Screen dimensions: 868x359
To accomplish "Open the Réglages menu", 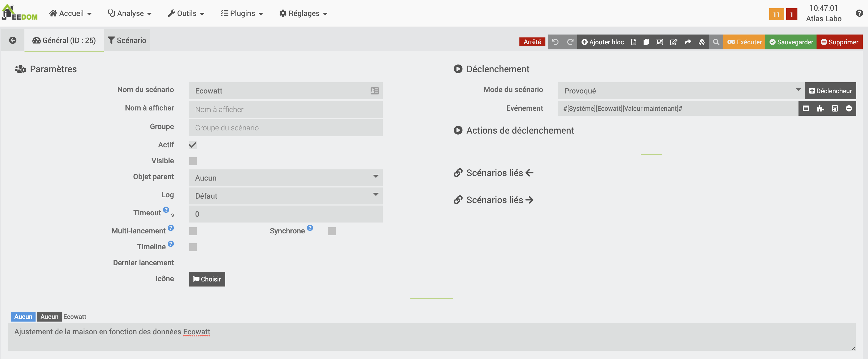I will coord(303,13).
